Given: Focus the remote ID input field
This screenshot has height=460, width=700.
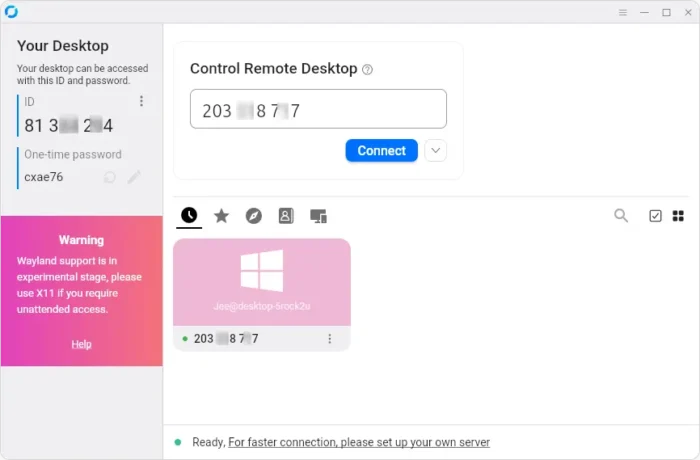Looking at the screenshot, I should [318, 110].
